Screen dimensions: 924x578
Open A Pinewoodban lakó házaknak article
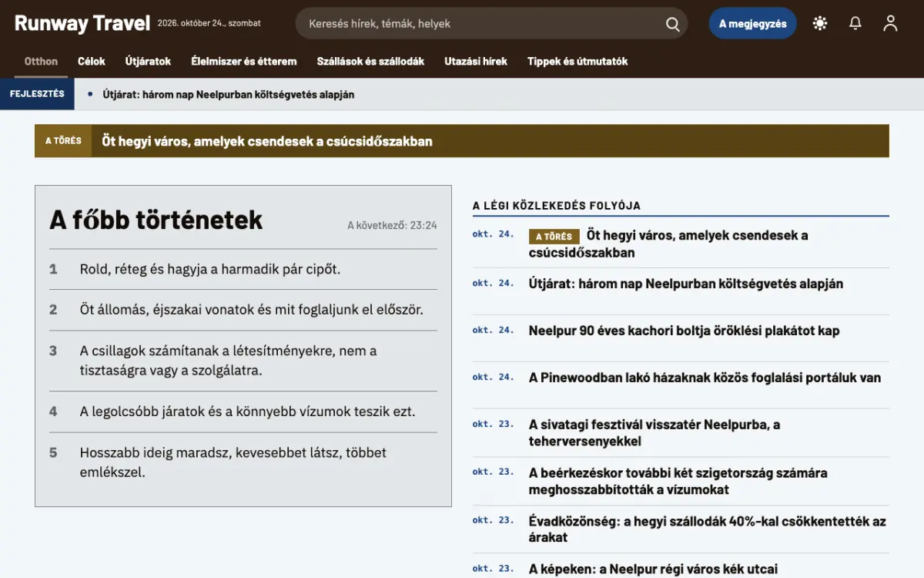point(705,378)
